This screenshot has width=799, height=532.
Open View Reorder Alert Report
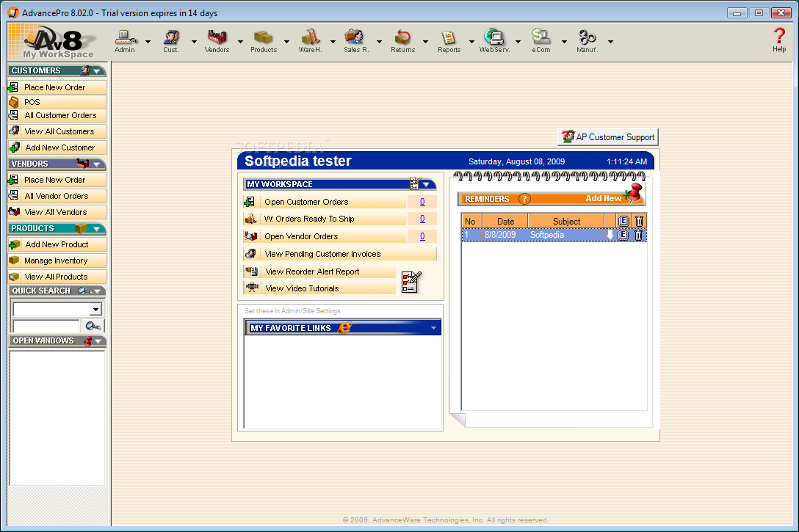pos(319,272)
